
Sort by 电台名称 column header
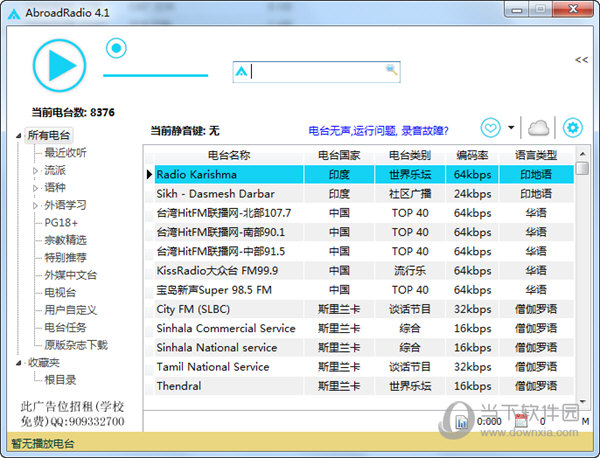point(229,155)
